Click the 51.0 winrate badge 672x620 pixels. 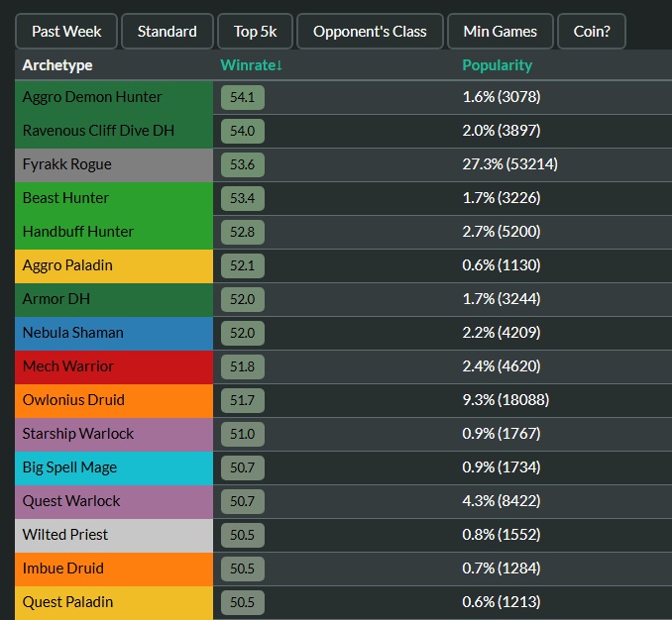pos(243,434)
